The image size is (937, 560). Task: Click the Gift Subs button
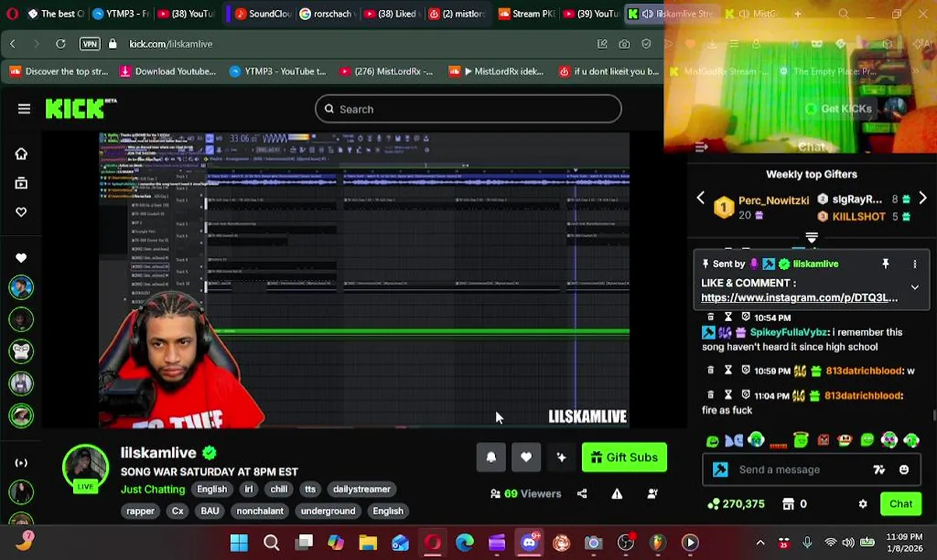coord(624,457)
